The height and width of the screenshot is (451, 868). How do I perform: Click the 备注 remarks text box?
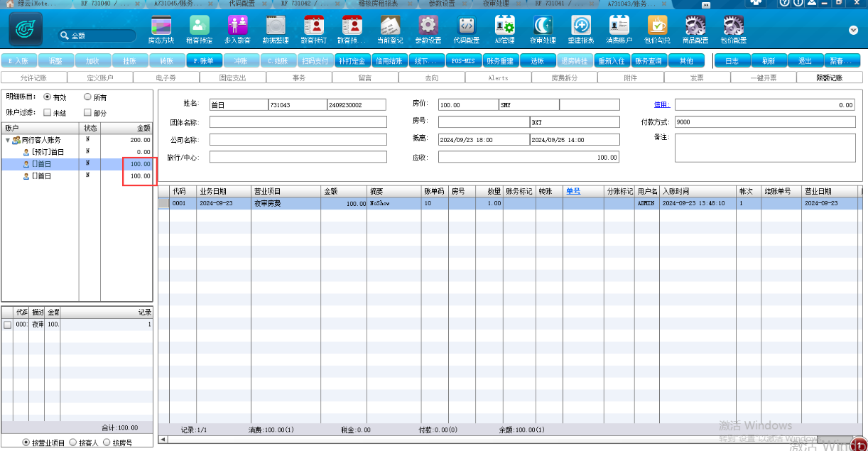coord(765,148)
